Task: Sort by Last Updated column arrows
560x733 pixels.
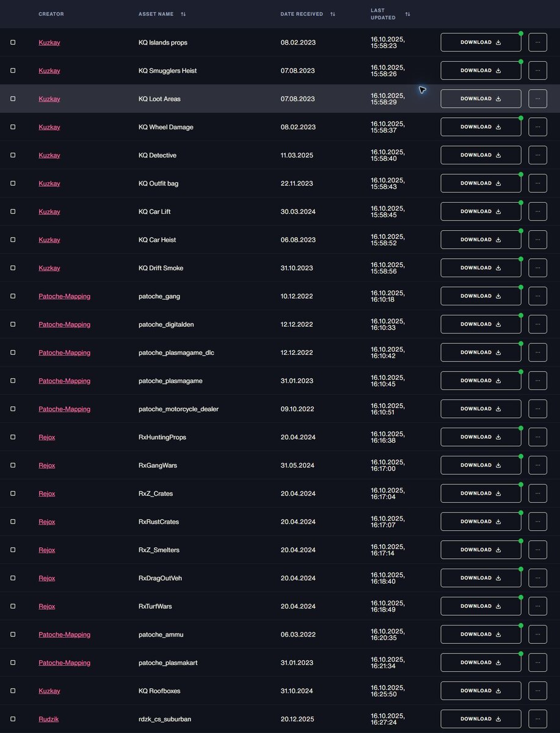Action: (407, 14)
